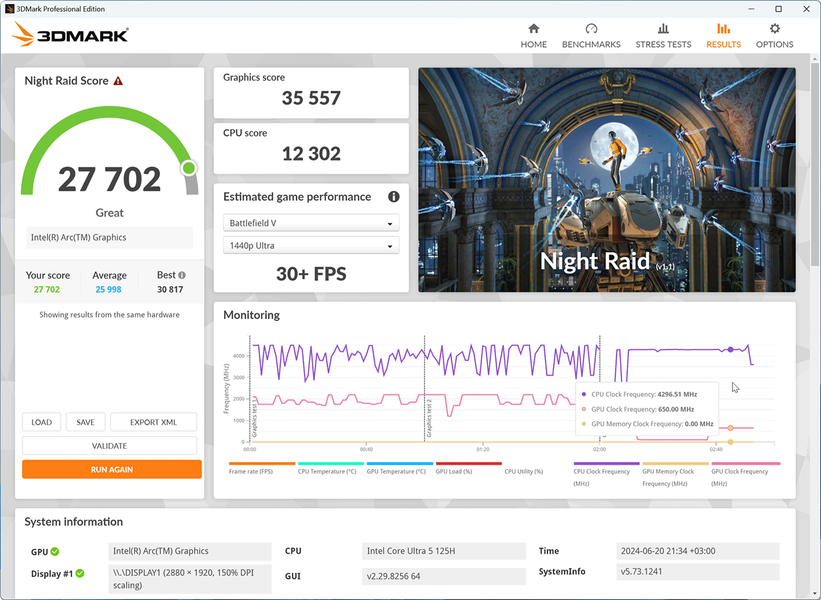Click the Best score 30 817
Image resolution: width=821 pixels, height=600 pixels.
point(170,290)
